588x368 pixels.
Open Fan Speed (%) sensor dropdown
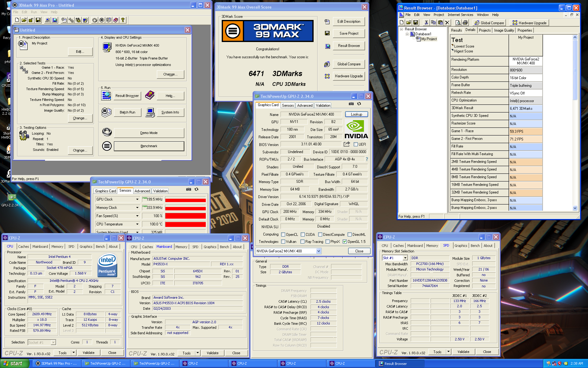(137, 216)
